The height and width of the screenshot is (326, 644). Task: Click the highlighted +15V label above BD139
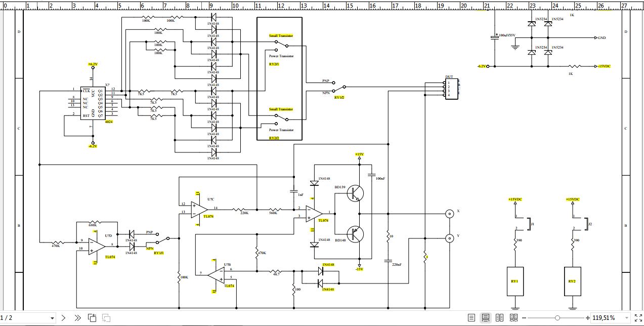click(359, 154)
